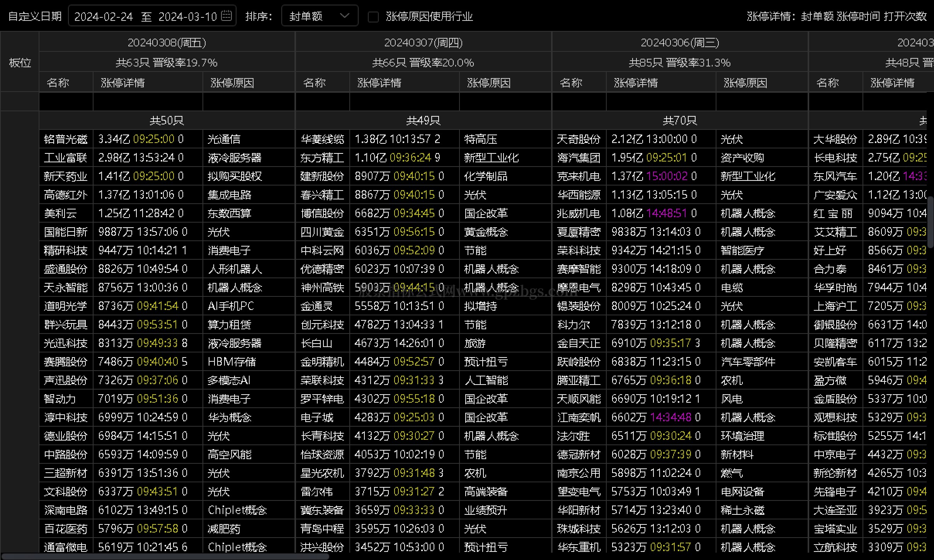The image size is (934, 560).
Task: Click 排序: label
Action: 259,16
